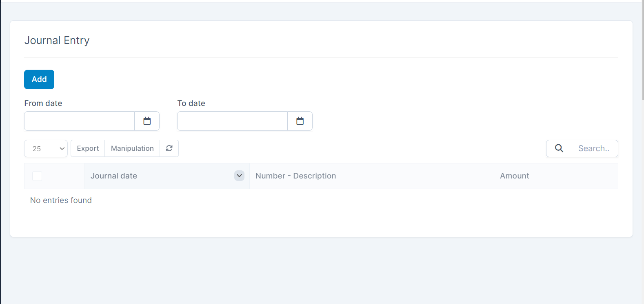Toggle the select-all rows checkbox
This screenshot has width=644, height=304.
pos(37,176)
